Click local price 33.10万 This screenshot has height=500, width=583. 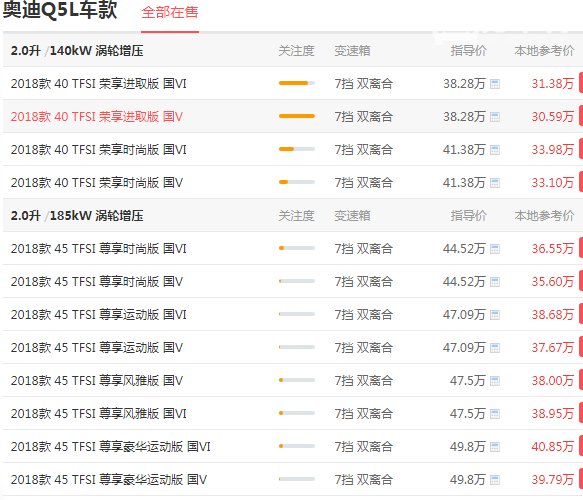[x=553, y=183]
